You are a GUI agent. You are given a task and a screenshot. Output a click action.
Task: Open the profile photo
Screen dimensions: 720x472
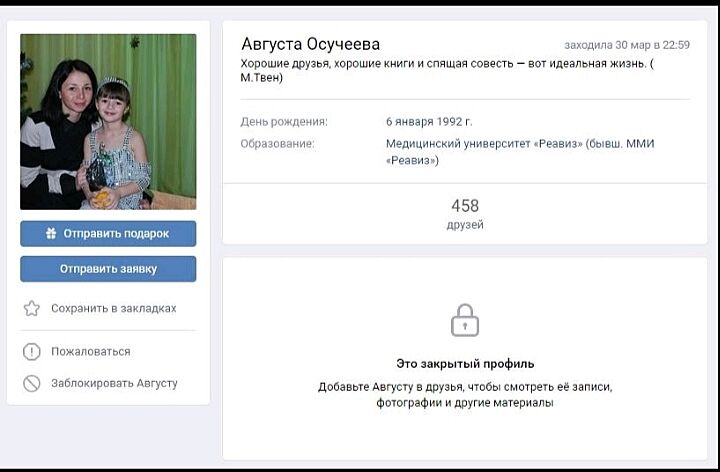click(108, 121)
